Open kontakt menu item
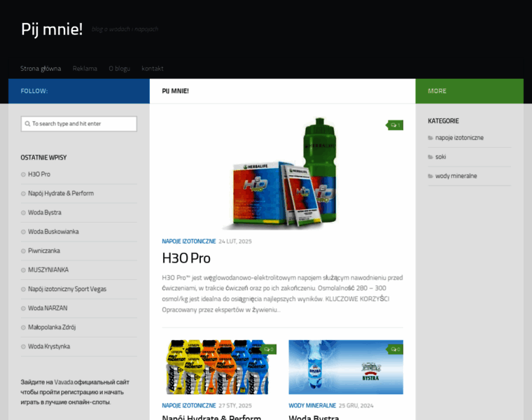Screen dimensions: 532x420 153,69
